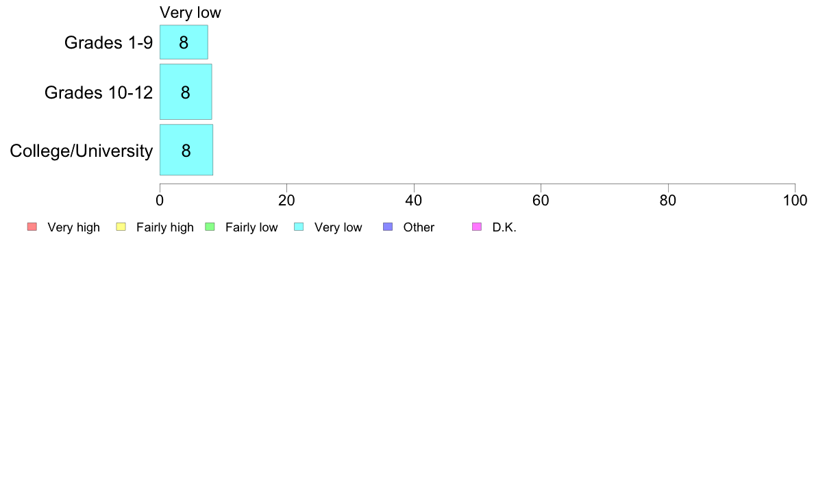Click the Very high legend text

click(x=74, y=227)
